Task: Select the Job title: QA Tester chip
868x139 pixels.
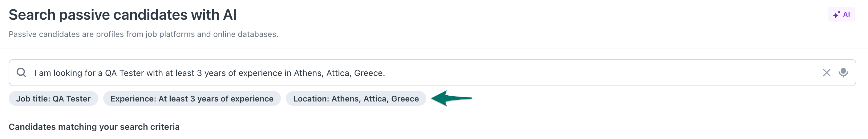Action: pyautogui.click(x=53, y=99)
